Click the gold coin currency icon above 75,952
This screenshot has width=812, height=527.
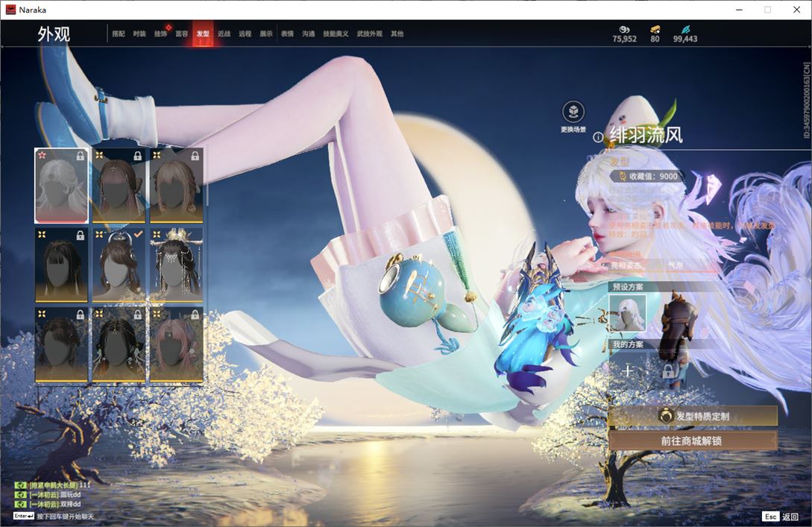pos(624,30)
